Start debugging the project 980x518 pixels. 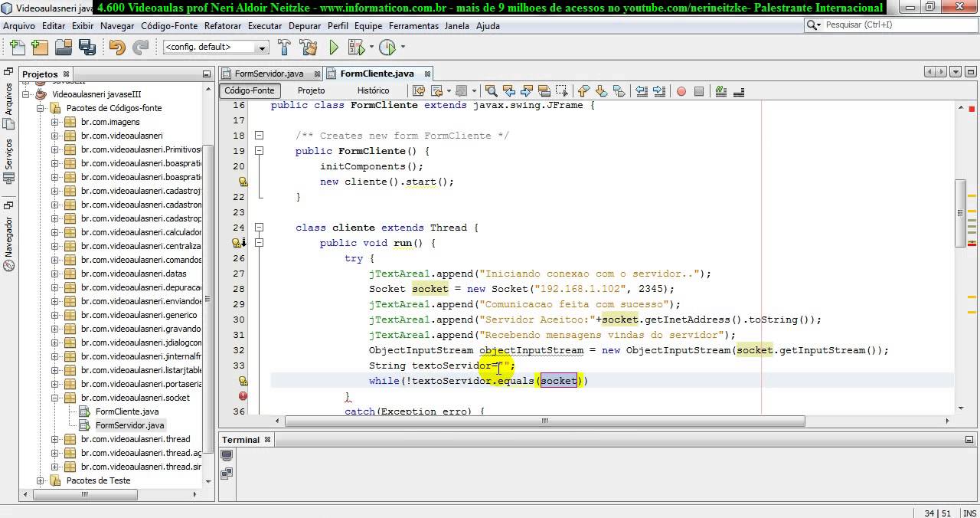(x=356, y=48)
